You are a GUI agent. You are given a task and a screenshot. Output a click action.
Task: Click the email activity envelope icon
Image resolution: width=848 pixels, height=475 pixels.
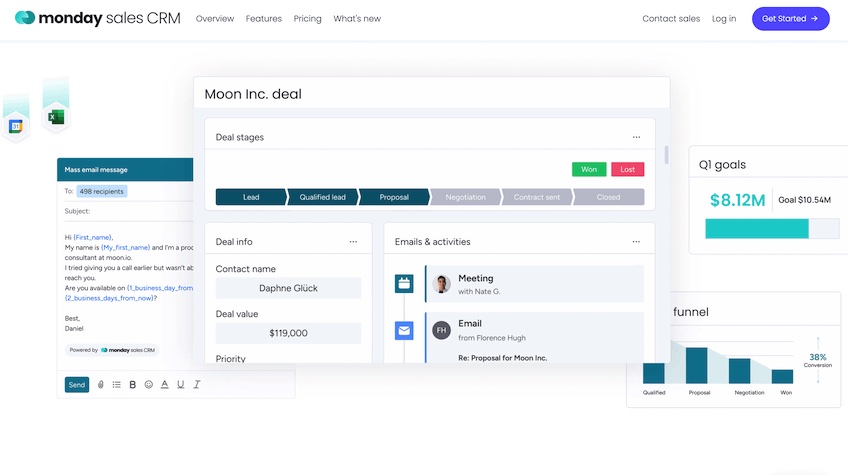coord(404,330)
